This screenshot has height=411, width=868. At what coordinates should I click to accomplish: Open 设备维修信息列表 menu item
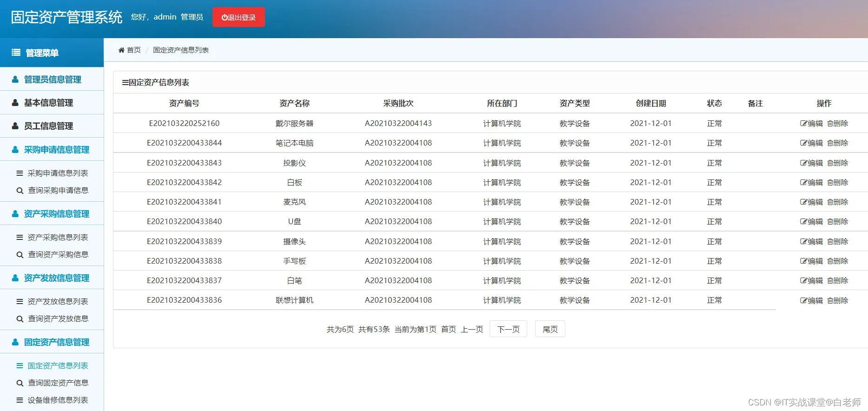click(58, 400)
